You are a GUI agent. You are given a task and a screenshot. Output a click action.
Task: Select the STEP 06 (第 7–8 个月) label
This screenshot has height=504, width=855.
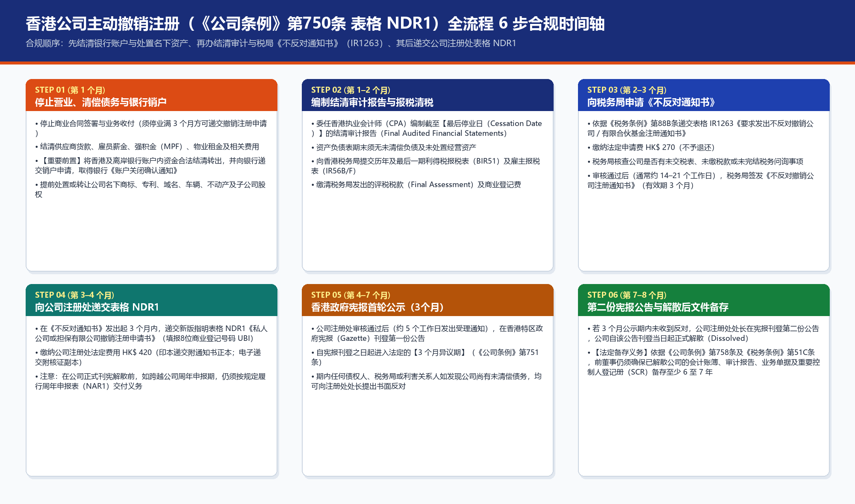click(627, 295)
